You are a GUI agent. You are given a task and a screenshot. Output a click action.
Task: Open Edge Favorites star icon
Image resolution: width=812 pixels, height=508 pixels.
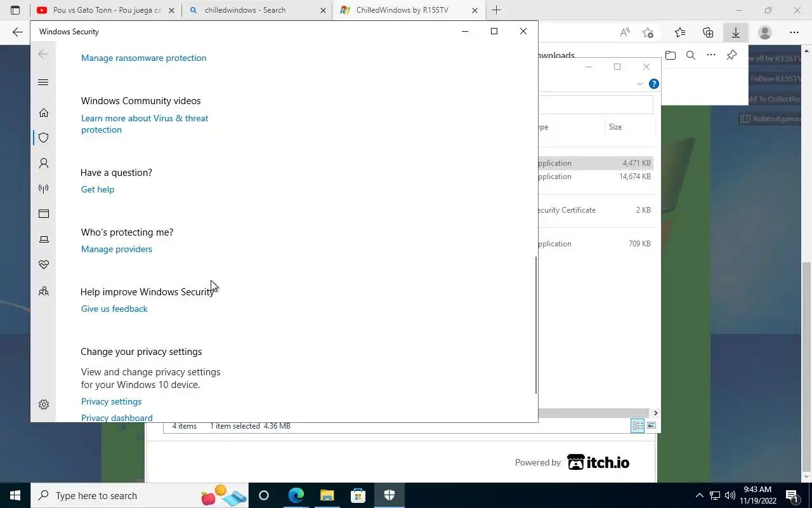[680, 32]
